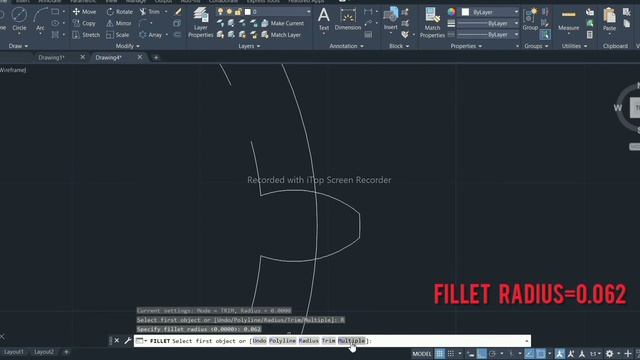Click the Stretch tool
The width and height of the screenshot is (640, 360).
86,35
